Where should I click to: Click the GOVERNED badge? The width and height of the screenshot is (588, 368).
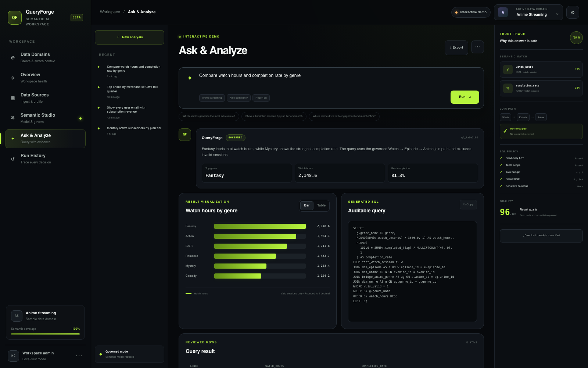[235, 138]
